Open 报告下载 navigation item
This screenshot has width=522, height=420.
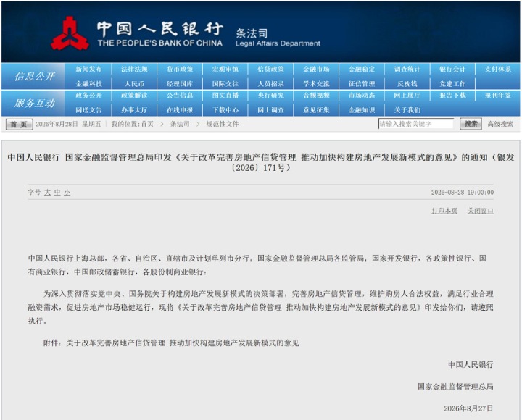(x=452, y=96)
